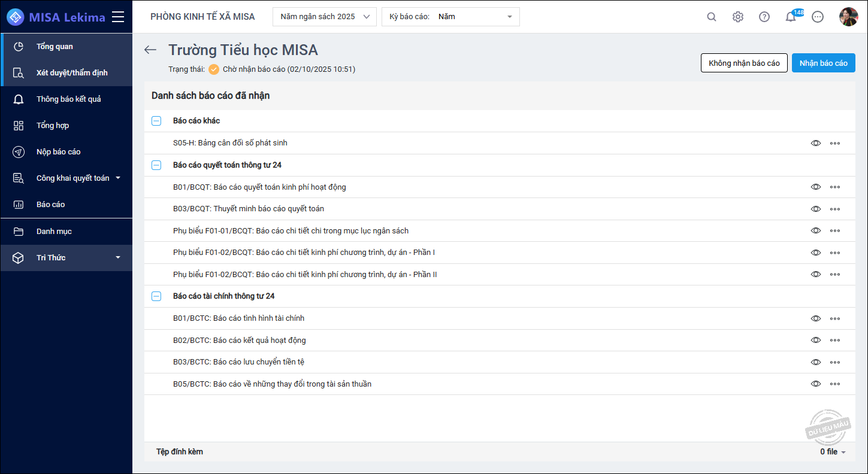This screenshot has width=868, height=474.
Task: Open Nộp báo cáo sidebar menu
Action: pos(58,152)
